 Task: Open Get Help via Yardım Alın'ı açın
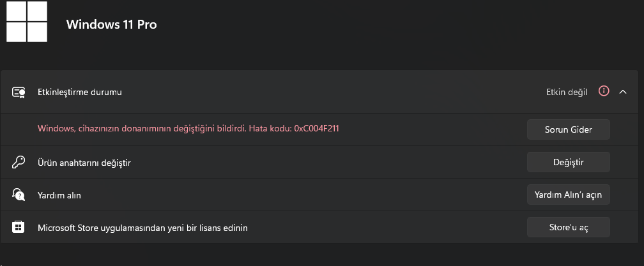568,195
